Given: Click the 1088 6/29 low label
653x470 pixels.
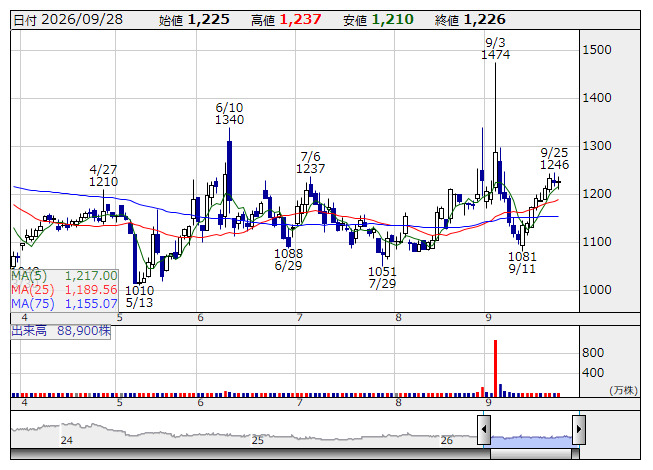Looking at the screenshot, I should (x=288, y=259).
